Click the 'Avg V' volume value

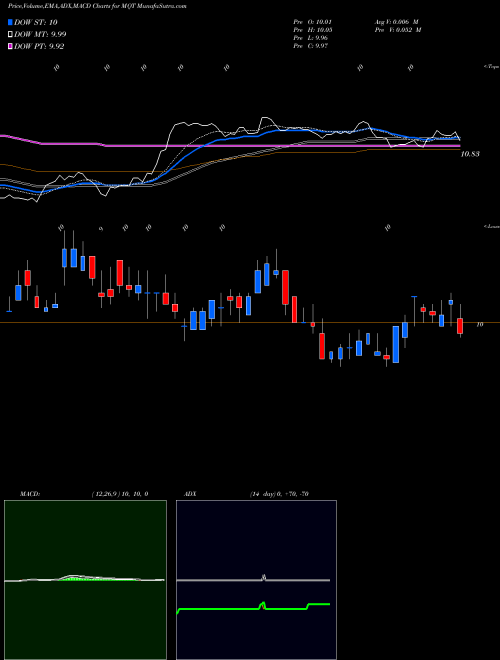[x=396, y=22]
